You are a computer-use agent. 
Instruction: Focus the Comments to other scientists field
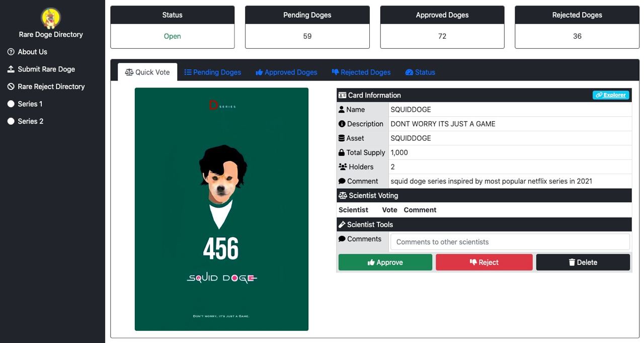point(510,242)
